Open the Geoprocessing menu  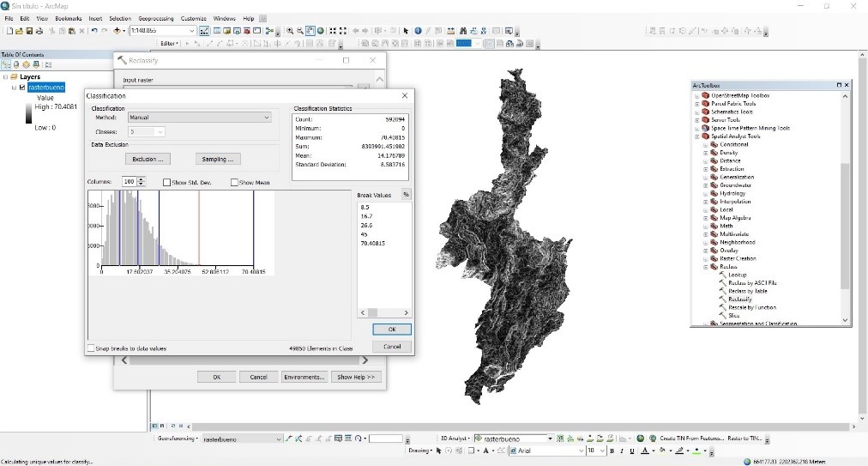click(x=156, y=18)
